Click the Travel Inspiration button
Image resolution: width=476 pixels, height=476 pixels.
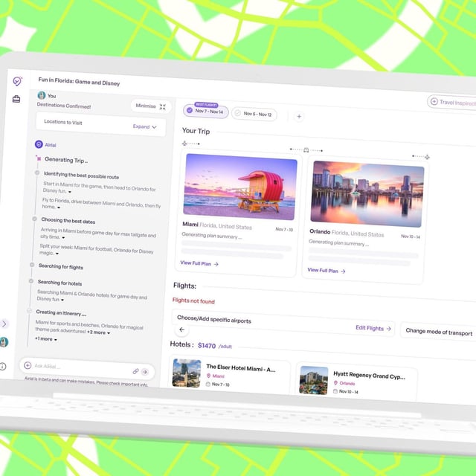click(x=451, y=103)
